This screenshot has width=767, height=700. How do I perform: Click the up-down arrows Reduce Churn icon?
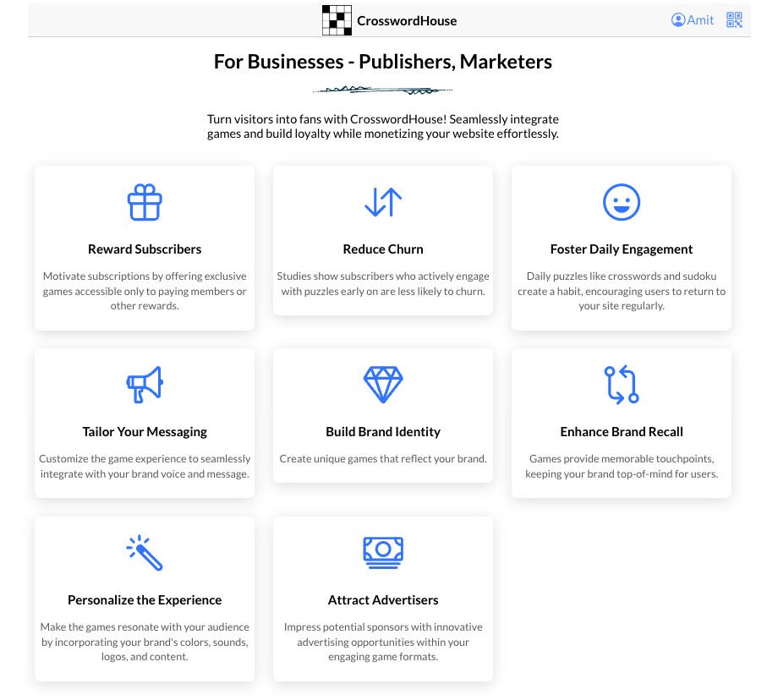pos(383,202)
